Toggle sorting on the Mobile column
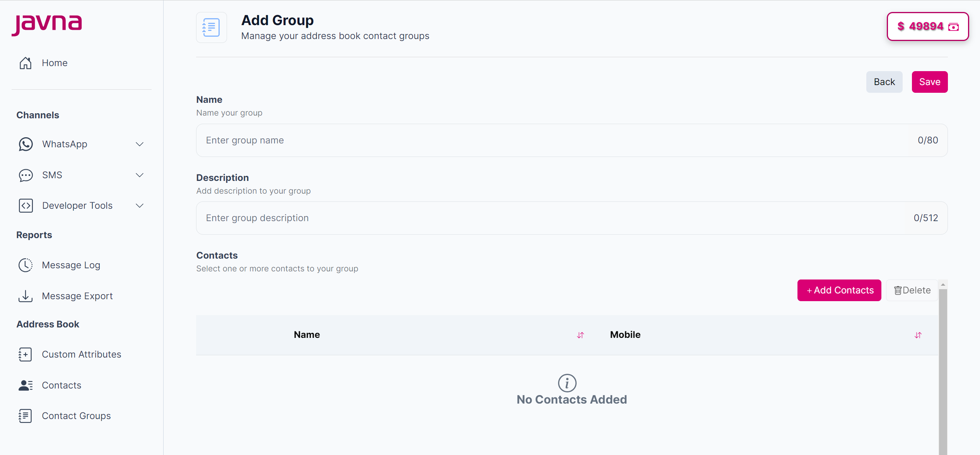This screenshot has width=980, height=455. tap(918, 335)
